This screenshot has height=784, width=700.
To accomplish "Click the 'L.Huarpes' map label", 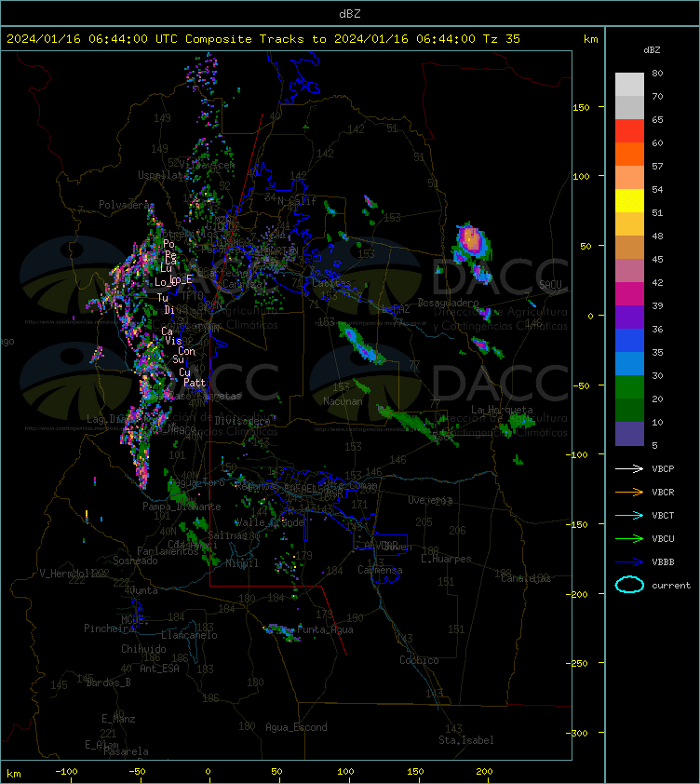I will 446,559.
